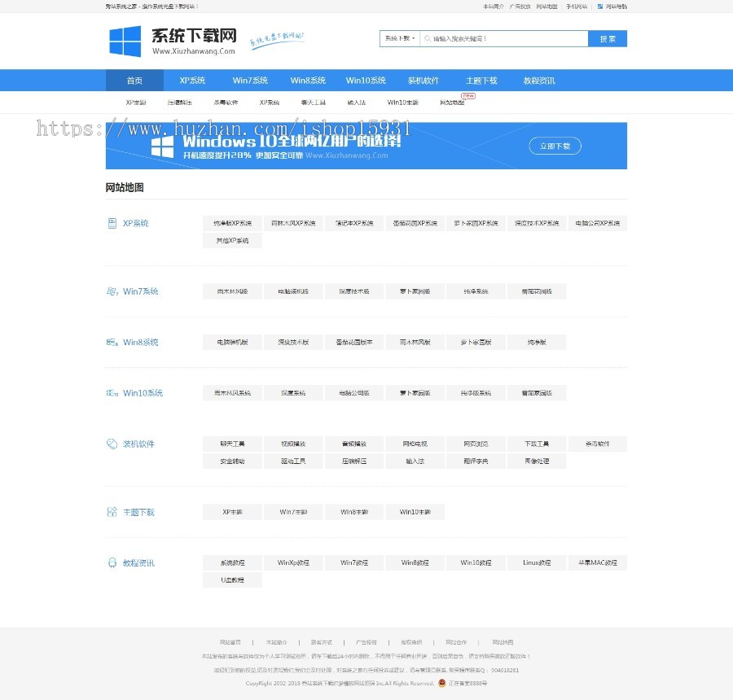Select Win8主题 in 主题下载 section

point(354,512)
